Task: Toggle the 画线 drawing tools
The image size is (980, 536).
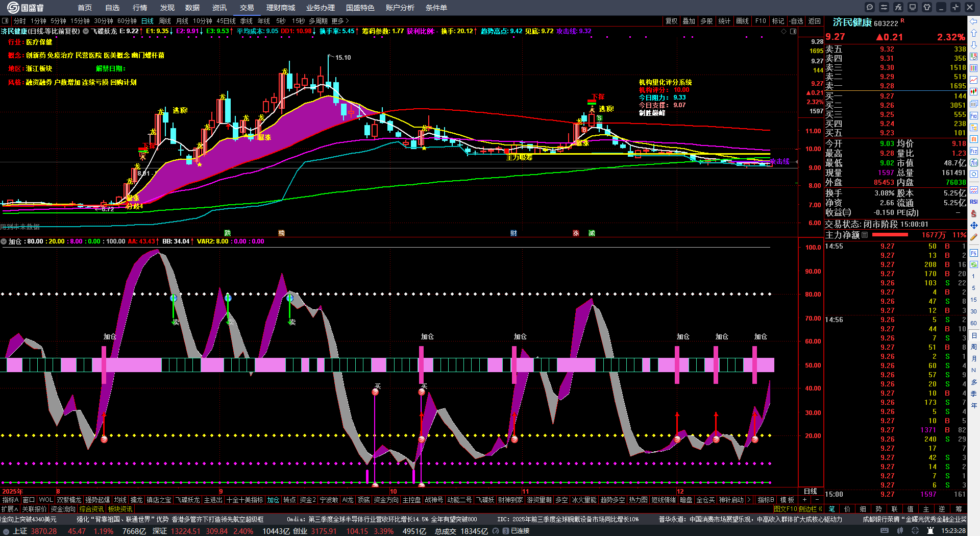Action: click(742, 21)
